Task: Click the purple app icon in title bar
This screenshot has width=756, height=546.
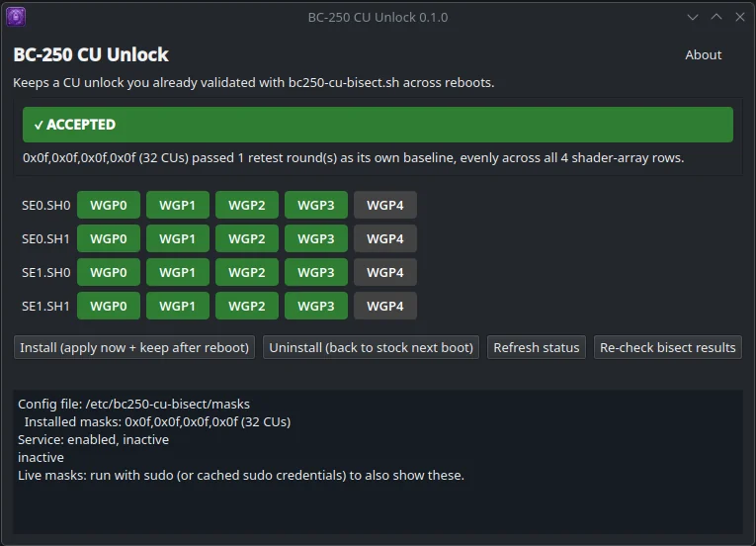Action: [x=16, y=17]
